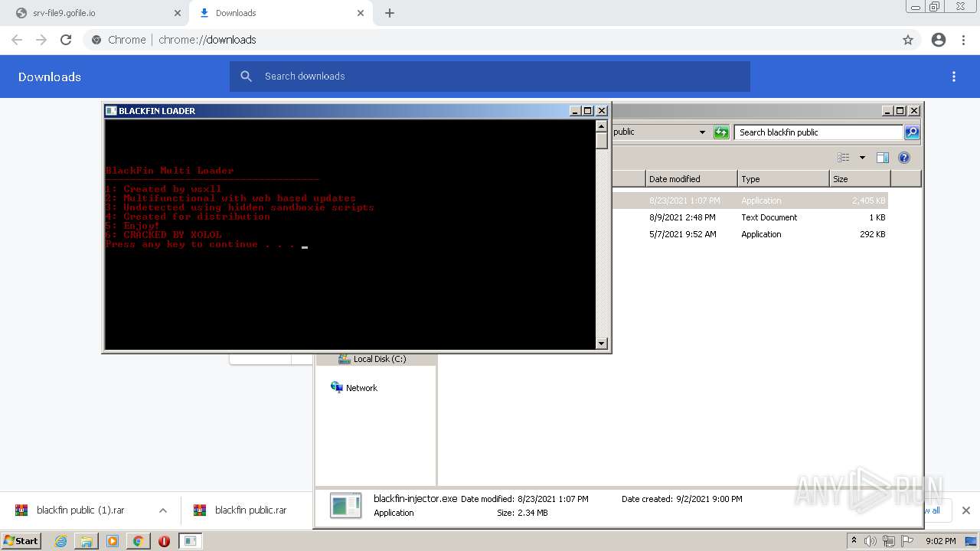Click the Explorer refresh button
The height and width of the screenshot is (551, 980).
[x=721, y=132]
